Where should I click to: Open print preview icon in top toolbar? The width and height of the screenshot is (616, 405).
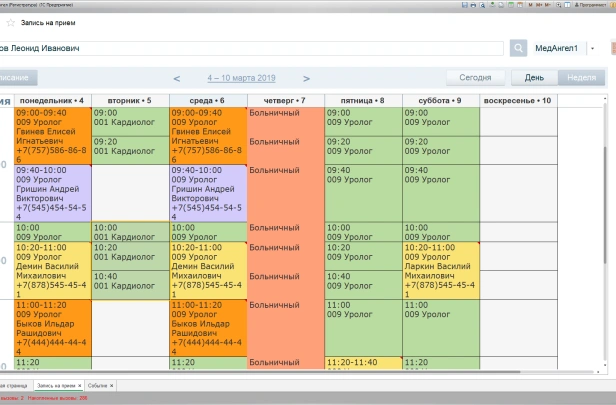tap(481, 4)
